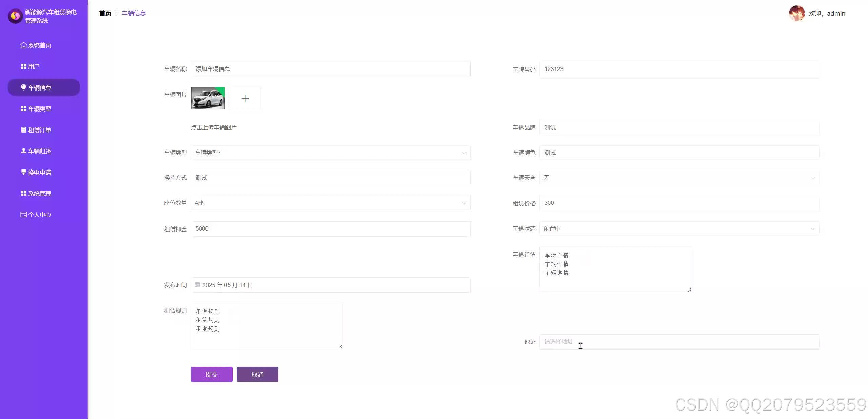Click the person icon beside 车辆归还

click(23, 151)
